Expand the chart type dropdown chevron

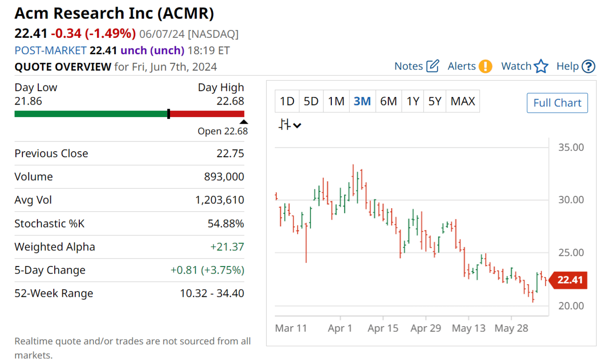coord(297,125)
